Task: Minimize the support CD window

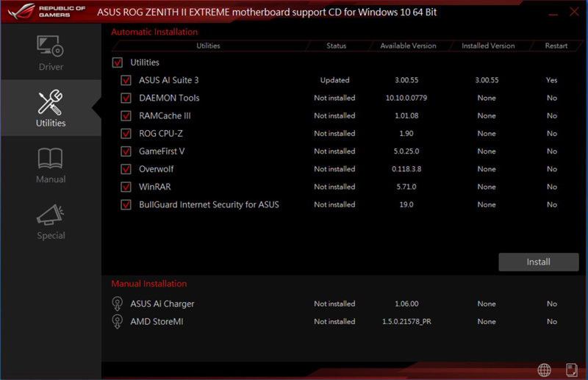Action: (553, 14)
